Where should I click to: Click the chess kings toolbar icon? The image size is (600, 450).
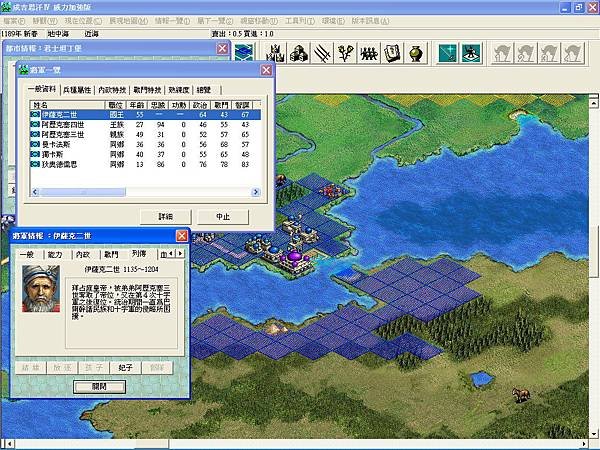point(276,53)
